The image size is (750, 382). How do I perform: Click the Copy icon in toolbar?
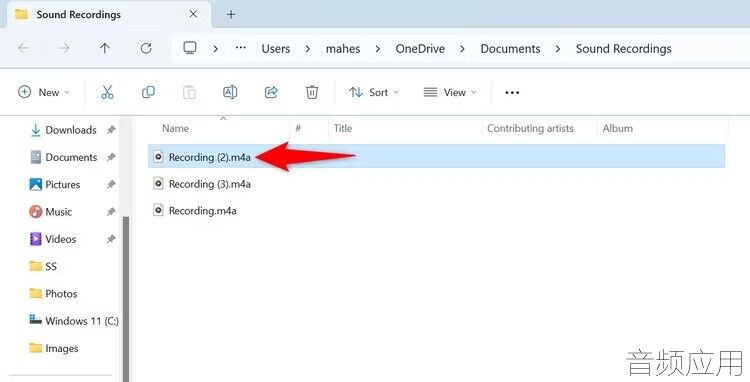tap(148, 92)
